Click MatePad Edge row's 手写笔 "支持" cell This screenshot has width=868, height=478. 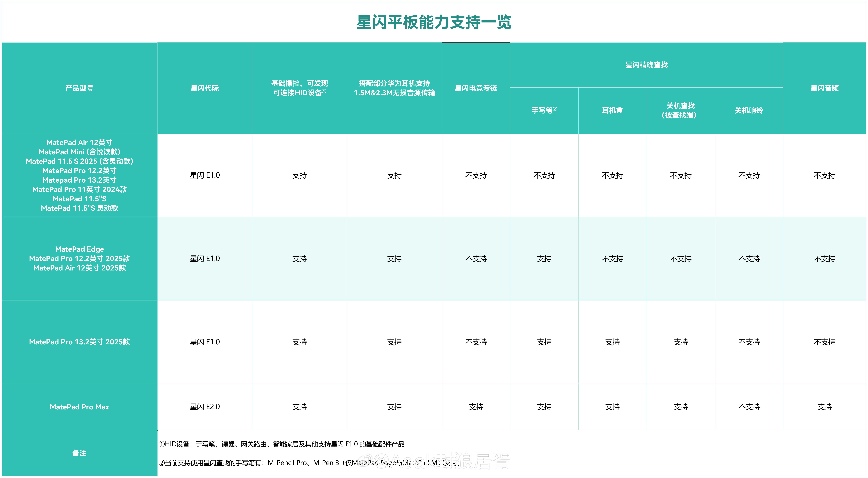[544, 259]
